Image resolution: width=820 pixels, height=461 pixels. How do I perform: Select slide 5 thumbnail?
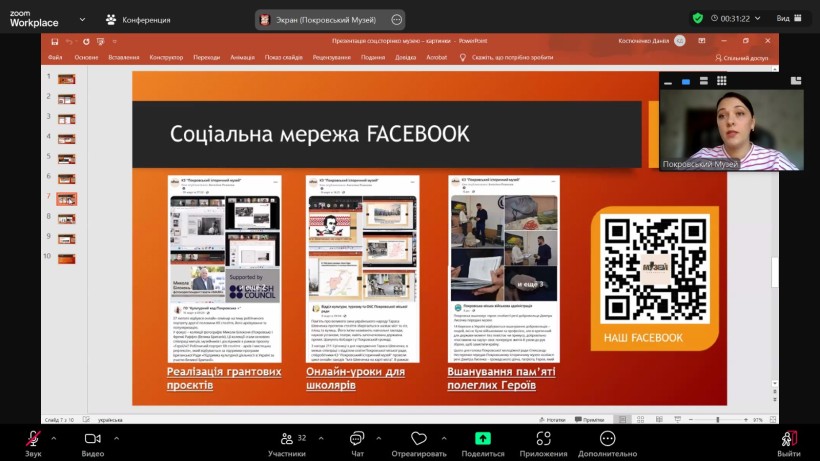[66, 159]
